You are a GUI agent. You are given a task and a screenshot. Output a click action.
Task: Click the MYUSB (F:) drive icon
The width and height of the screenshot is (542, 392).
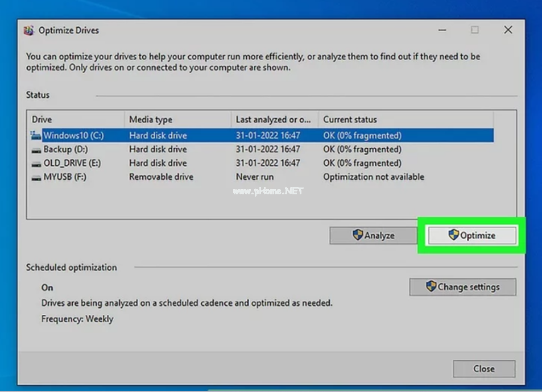coord(36,177)
